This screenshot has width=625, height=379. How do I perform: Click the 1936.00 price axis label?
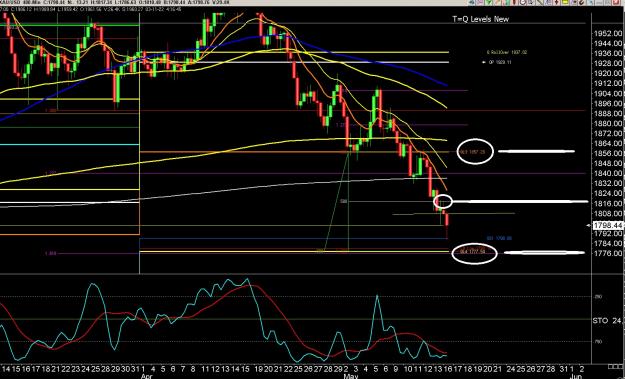click(x=608, y=53)
